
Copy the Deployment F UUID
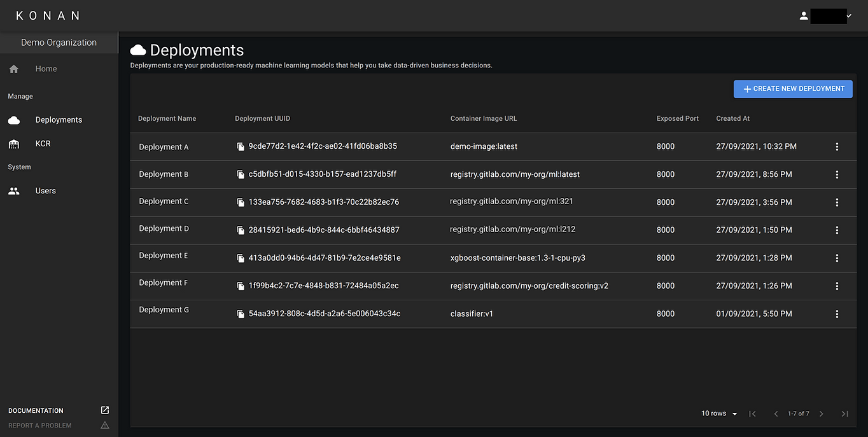point(241,286)
